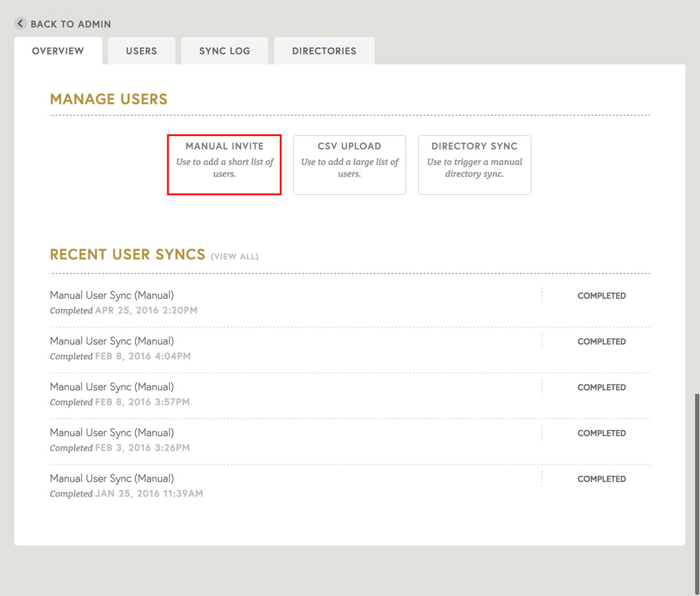
Task: Switch to the Directories tab
Action: [x=324, y=51]
